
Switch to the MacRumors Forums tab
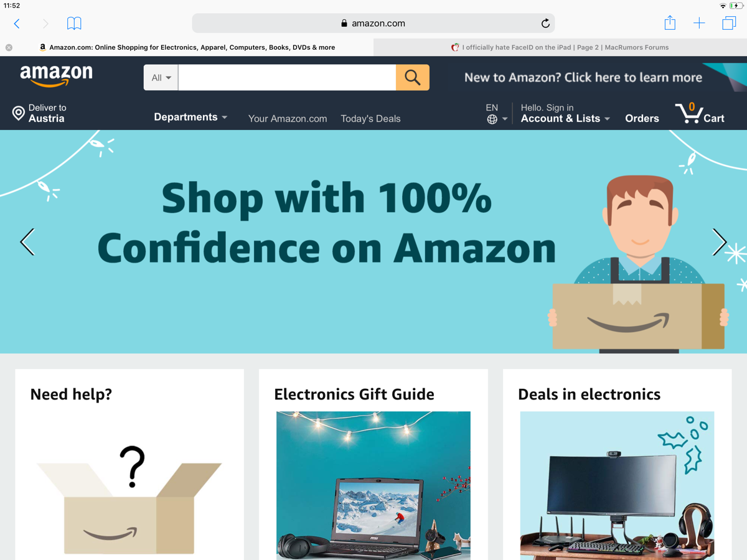click(x=560, y=47)
